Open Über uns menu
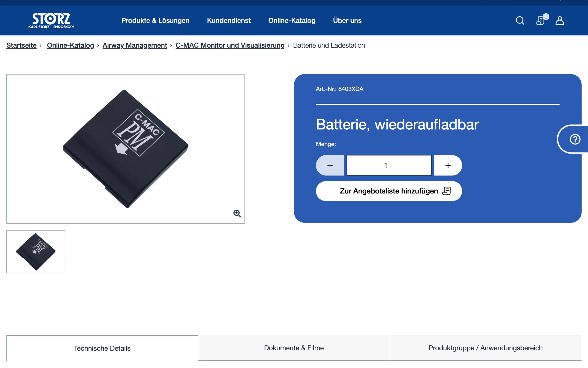This screenshot has height=368, width=588. [347, 20]
